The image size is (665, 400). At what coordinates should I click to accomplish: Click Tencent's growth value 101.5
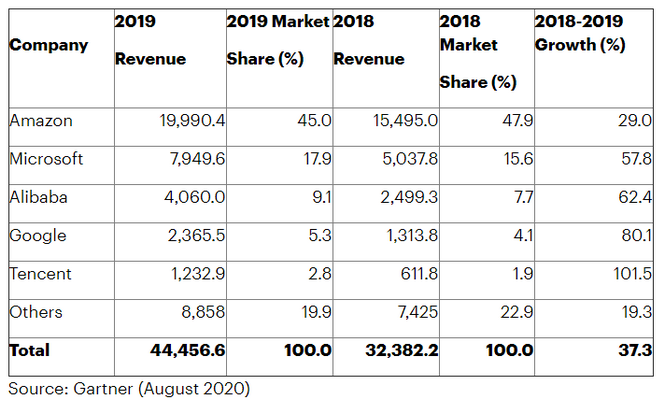pos(632,274)
